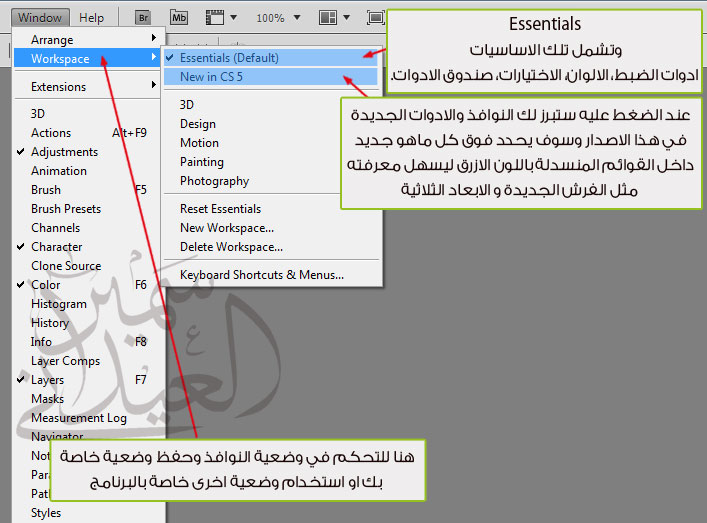707x523 pixels.
Task: Show the Measurement Log panel
Action: [89, 418]
